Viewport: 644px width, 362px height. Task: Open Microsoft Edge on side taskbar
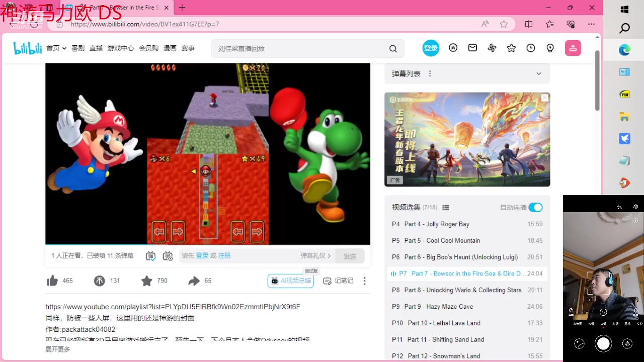coord(624,50)
